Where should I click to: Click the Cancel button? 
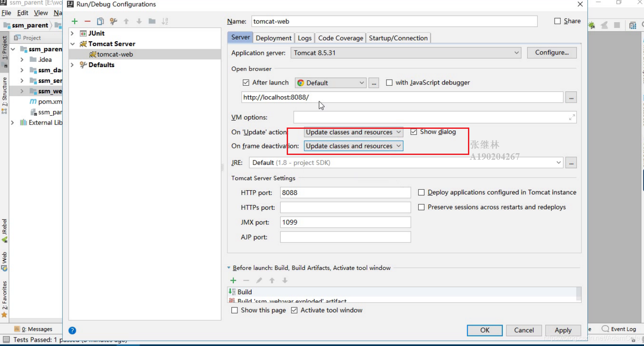pyautogui.click(x=524, y=330)
